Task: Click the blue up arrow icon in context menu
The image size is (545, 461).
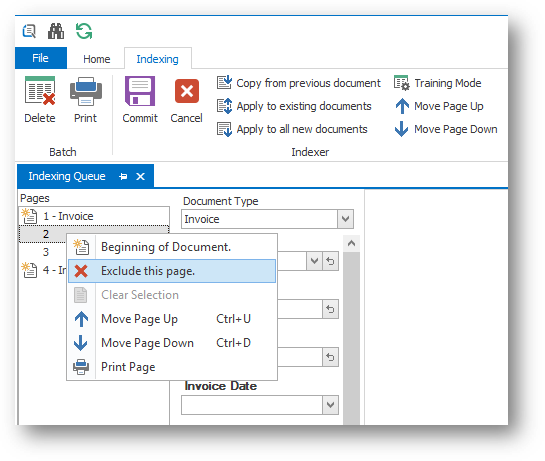Action: [x=81, y=319]
